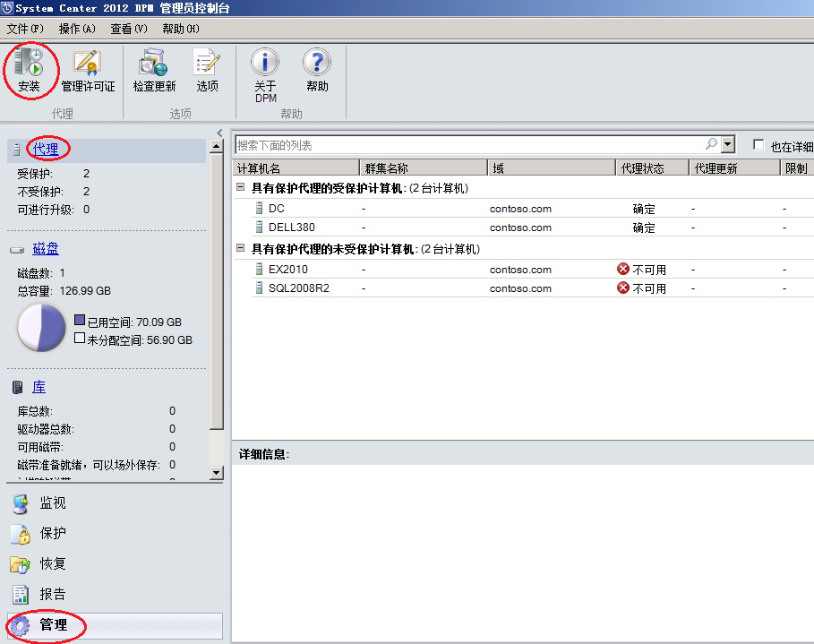Open the 帮助(H) menu
The width and height of the screenshot is (814, 644).
click(181, 29)
